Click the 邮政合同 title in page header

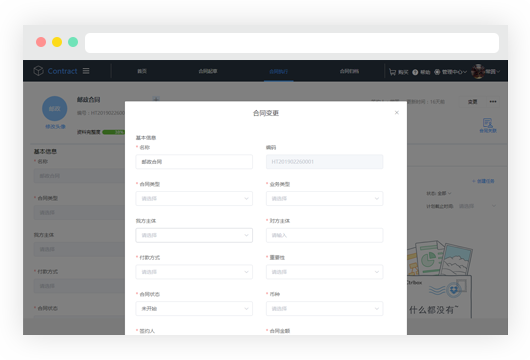click(x=89, y=99)
